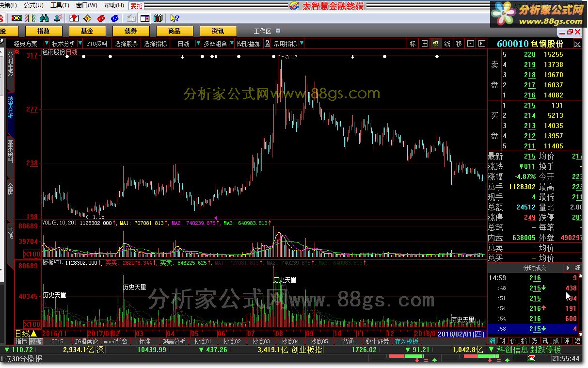Expand the 常用指标 dropdown arrow
This screenshot has width=588, height=368.
point(302,44)
